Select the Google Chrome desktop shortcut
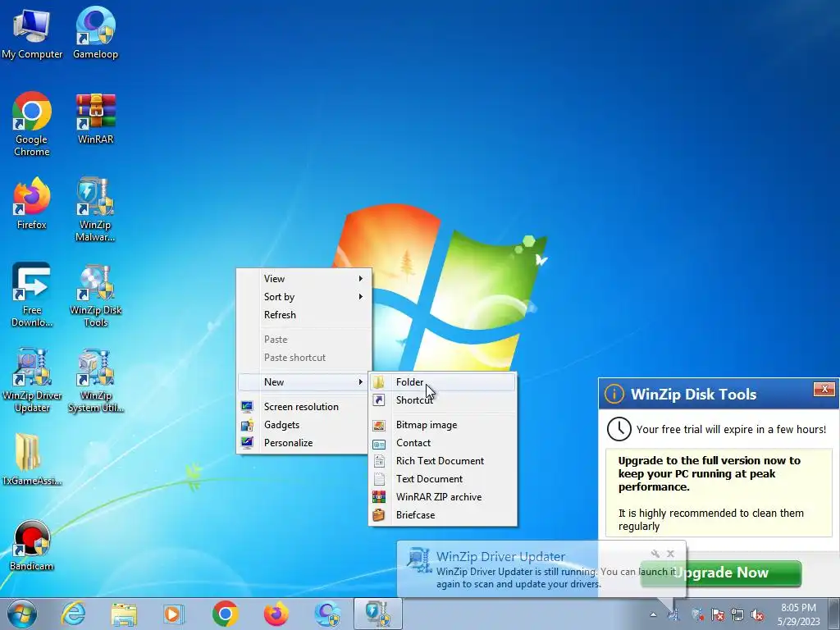The width and height of the screenshot is (840, 630). tap(32, 125)
